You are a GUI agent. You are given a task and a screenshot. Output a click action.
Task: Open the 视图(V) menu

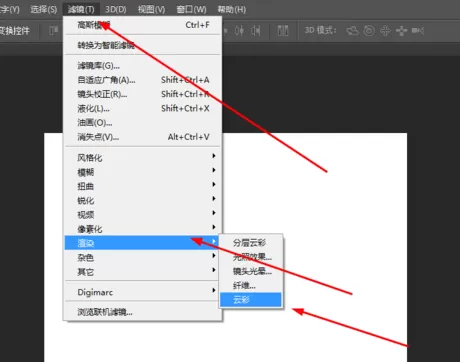(x=151, y=9)
